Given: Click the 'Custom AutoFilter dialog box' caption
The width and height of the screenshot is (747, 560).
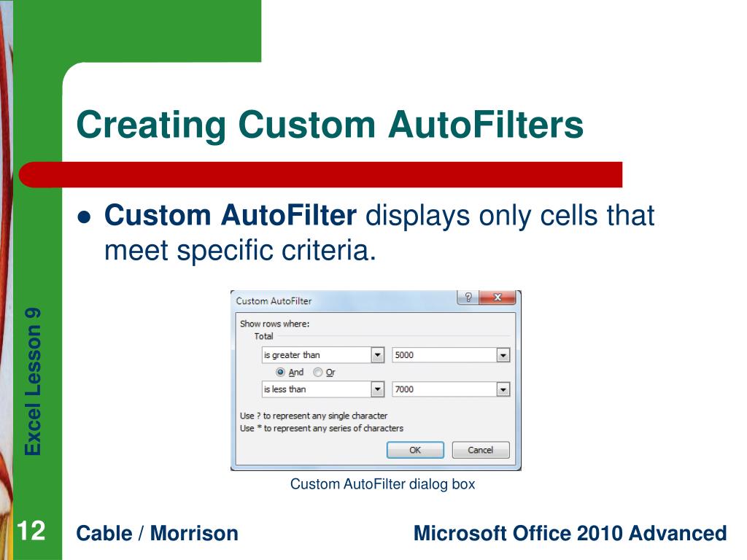Looking at the screenshot, I should pyautogui.click(x=382, y=484).
